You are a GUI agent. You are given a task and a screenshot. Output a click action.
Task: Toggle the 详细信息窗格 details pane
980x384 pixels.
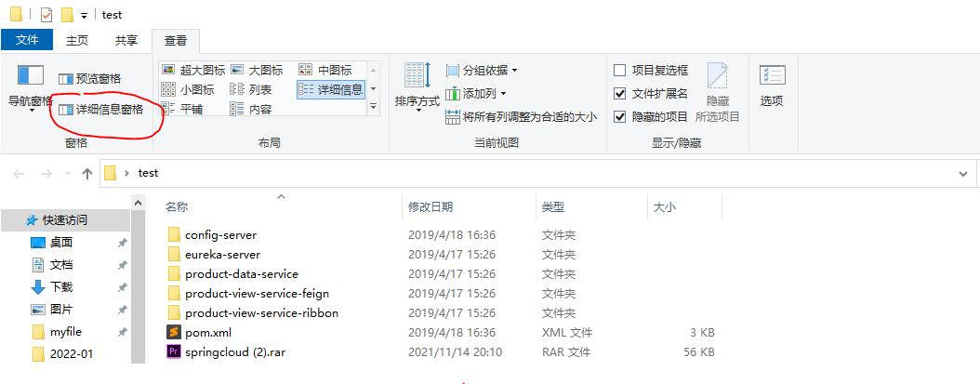pyautogui.click(x=100, y=110)
